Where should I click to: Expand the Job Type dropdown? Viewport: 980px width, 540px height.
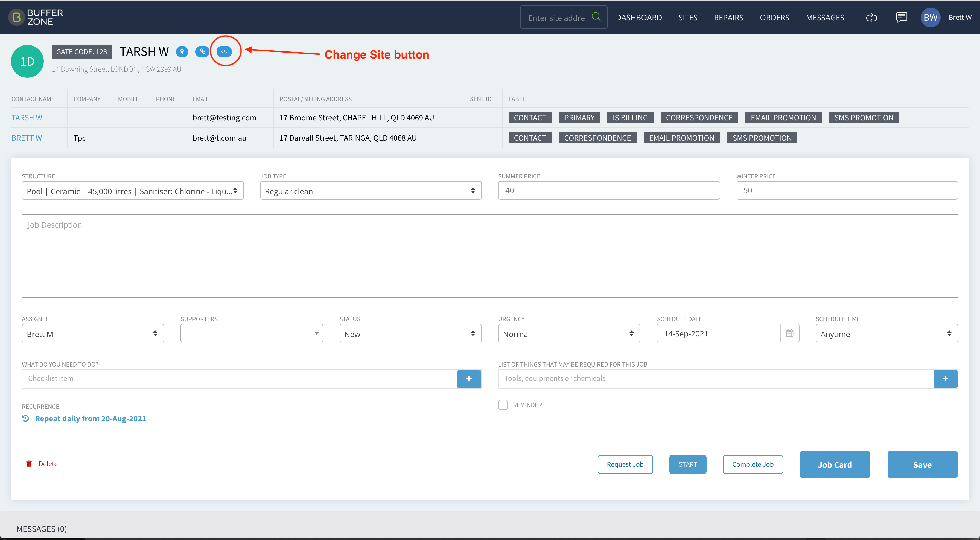371,191
